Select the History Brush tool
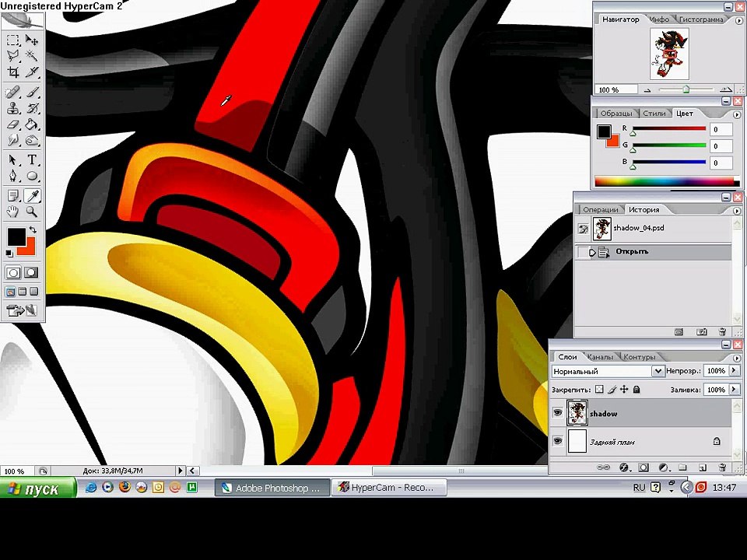Image resolution: width=747 pixels, height=560 pixels. click(x=32, y=108)
